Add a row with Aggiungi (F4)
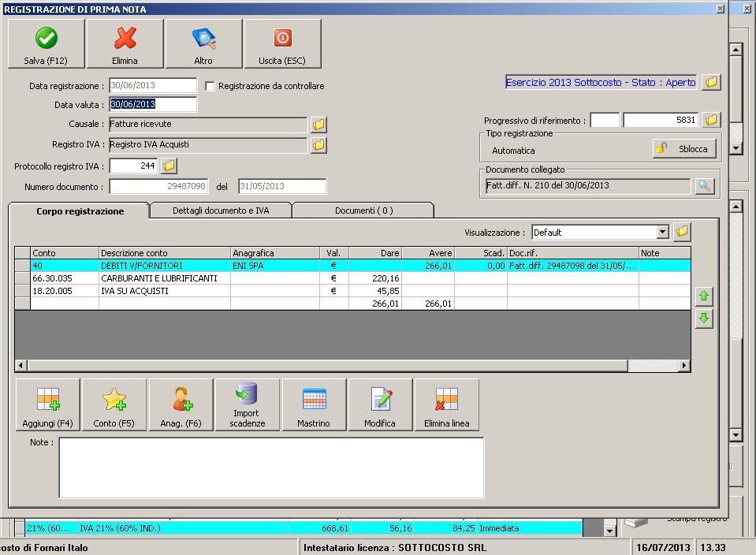756x555 pixels. tap(48, 404)
